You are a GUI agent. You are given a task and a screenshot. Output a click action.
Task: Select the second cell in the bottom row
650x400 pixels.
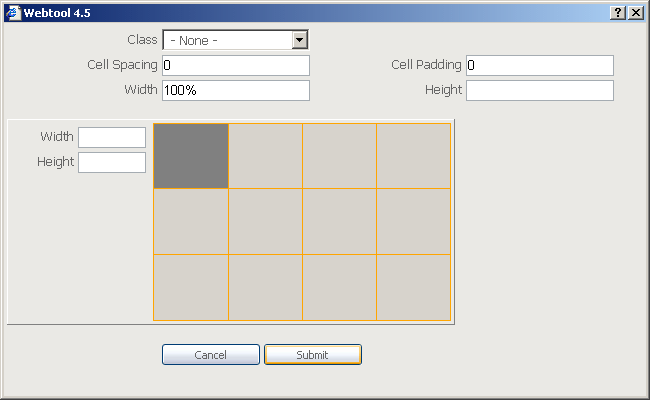(x=265, y=287)
